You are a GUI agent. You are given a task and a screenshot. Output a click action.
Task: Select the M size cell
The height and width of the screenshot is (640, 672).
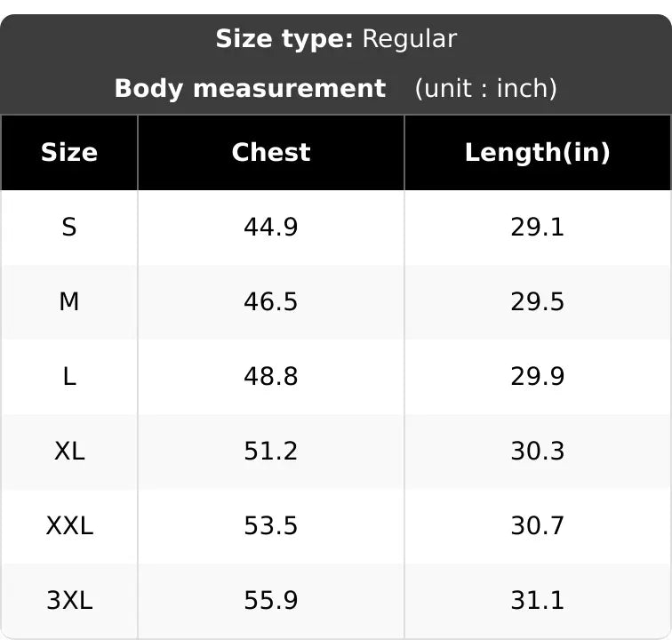pos(69,302)
